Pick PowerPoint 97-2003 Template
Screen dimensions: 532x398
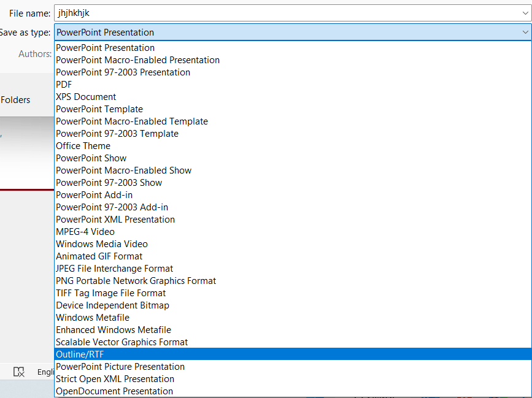[x=293, y=134]
